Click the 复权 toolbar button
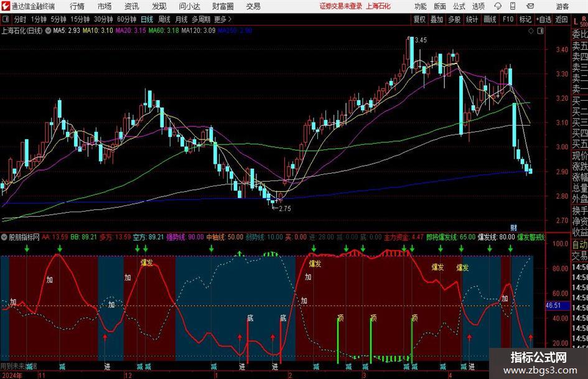This screenshot has width=588, height=379. [419, 19]
